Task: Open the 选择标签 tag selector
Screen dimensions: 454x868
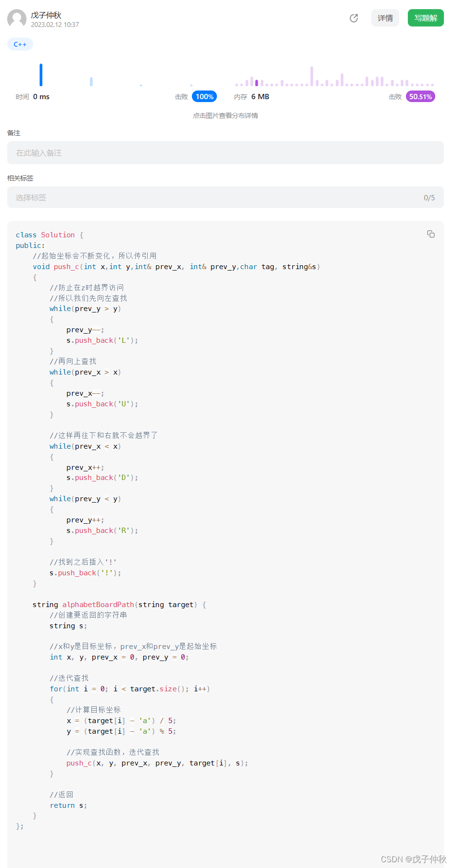Action: click(x=225, y=197)
